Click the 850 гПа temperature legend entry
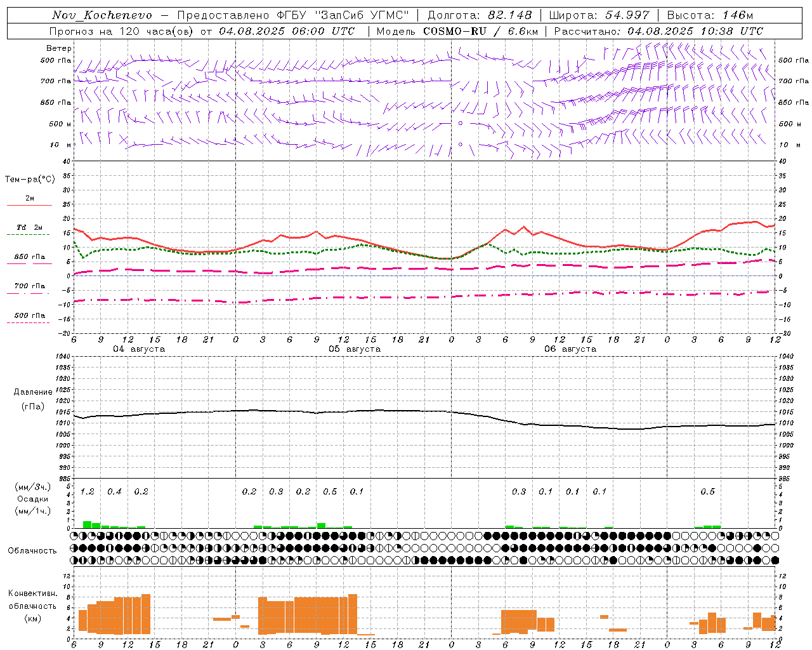812x650 pixels. 30,256
